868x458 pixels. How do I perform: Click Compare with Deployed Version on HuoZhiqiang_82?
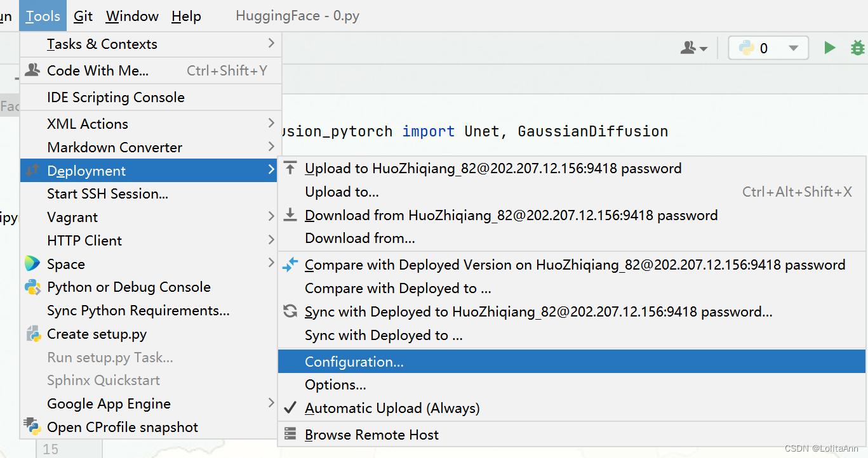pos(571,265)
